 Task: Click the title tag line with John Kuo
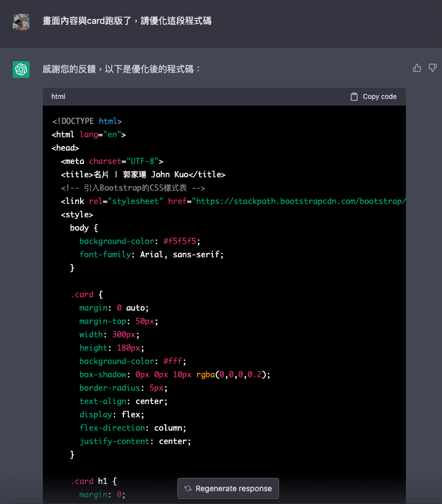tap(143, 174)
